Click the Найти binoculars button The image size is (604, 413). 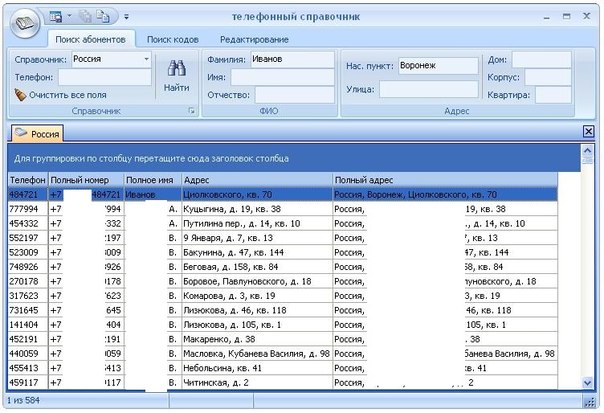pos(176,76)
